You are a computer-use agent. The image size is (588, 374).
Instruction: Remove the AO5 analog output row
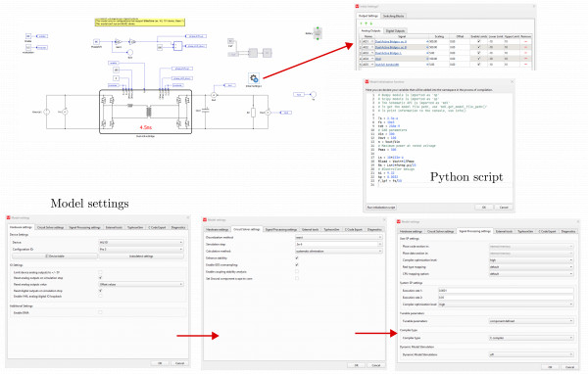point(525,65)
